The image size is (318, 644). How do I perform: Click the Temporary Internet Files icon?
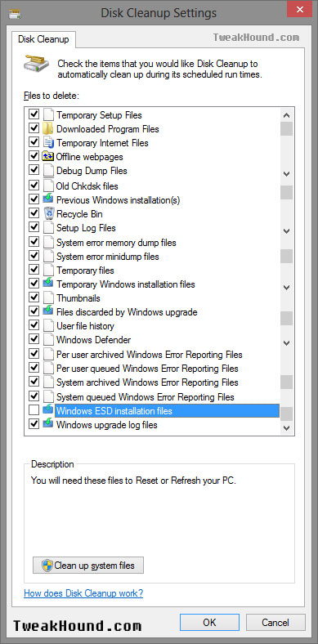coord(48,143)
